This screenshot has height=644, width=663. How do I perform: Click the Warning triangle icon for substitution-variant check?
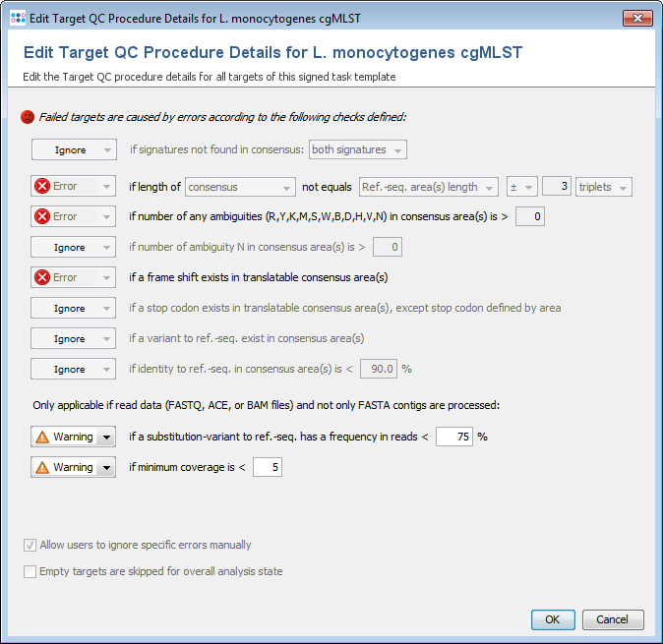tap(42, 437)
